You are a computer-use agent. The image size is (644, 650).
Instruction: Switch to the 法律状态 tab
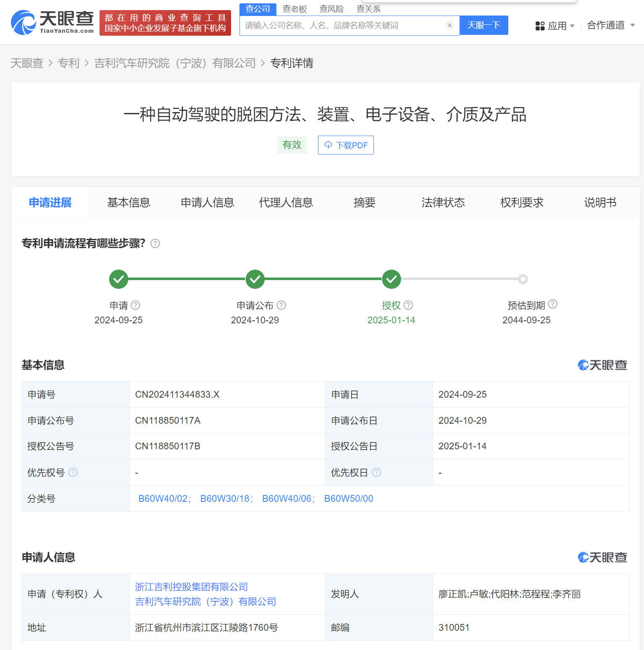click(443, 203)
